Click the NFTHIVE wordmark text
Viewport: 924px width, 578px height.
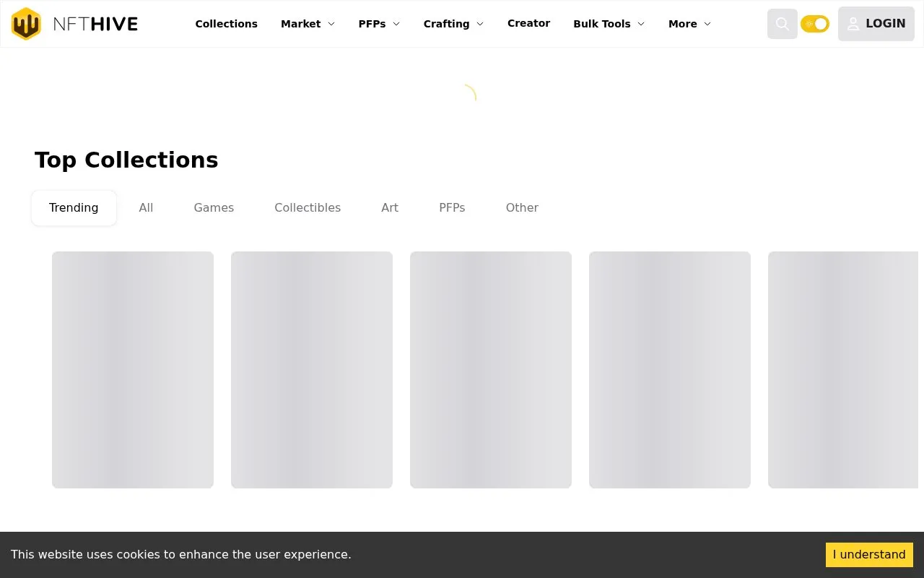[x=95, y=24]
